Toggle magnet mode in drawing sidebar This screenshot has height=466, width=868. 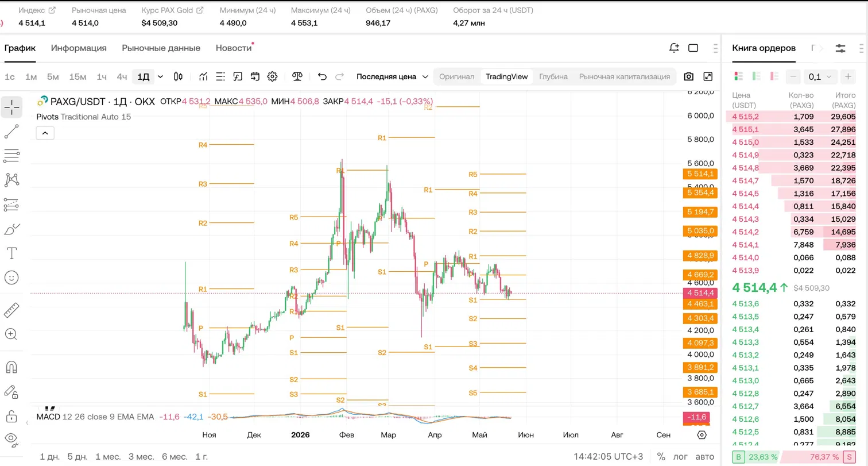[11, 367]
